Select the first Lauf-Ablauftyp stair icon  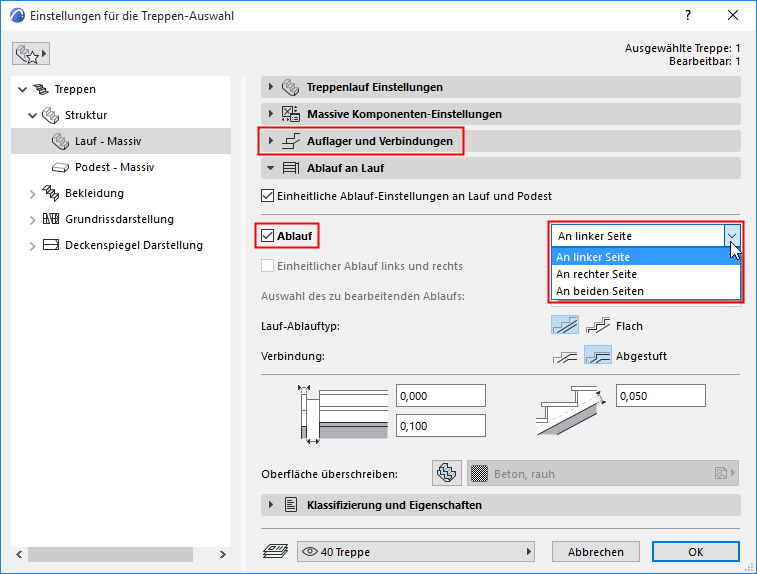[x=565, y=325]
